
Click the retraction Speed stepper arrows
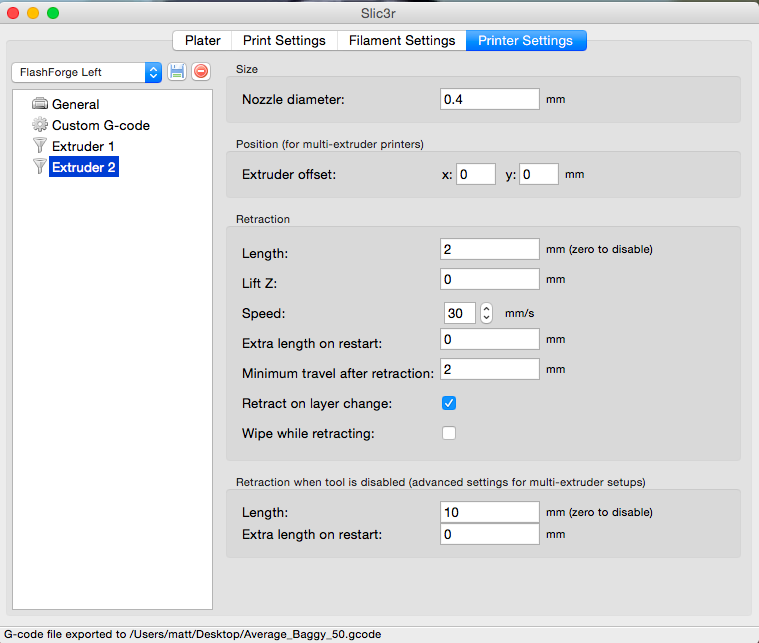487,313
